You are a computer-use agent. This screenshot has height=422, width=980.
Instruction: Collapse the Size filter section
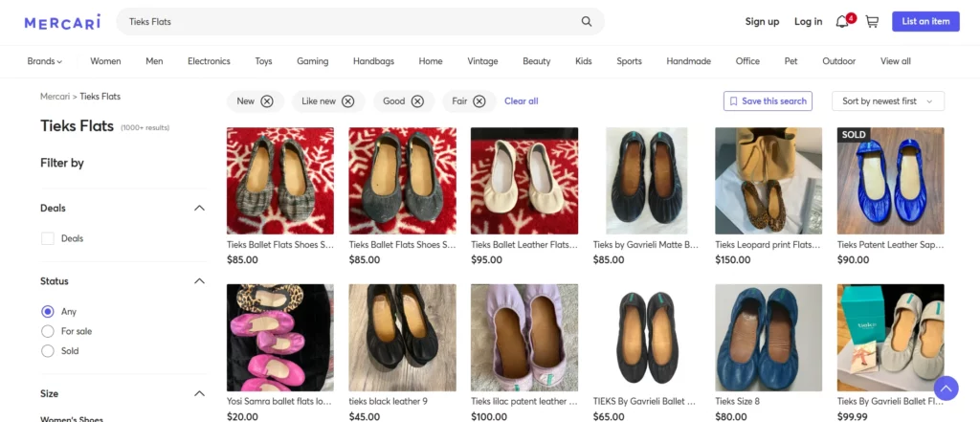(199, 394)
